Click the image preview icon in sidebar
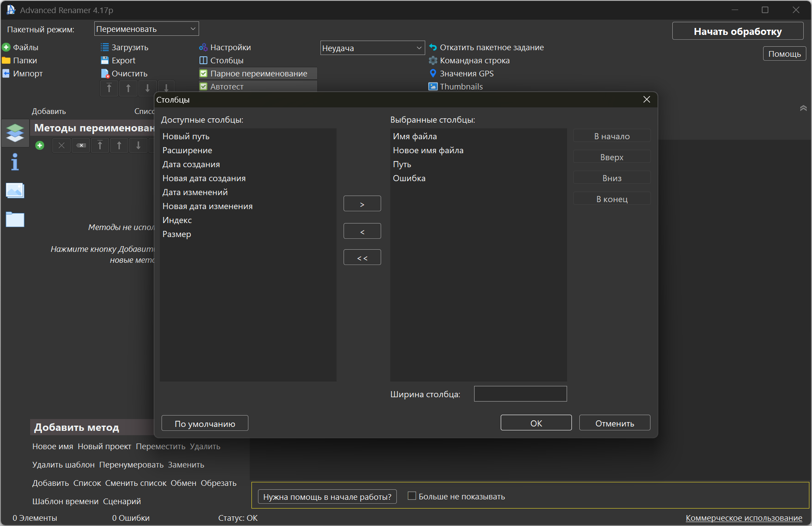This screenshot has height=526, width=812. coord(15,191)
